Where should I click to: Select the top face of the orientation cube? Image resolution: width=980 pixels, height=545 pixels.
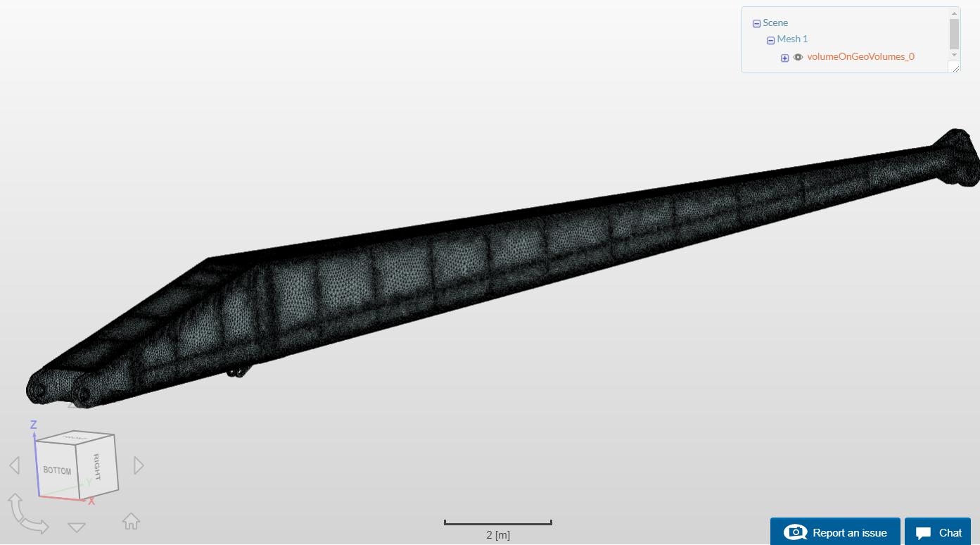click(74, 437)
